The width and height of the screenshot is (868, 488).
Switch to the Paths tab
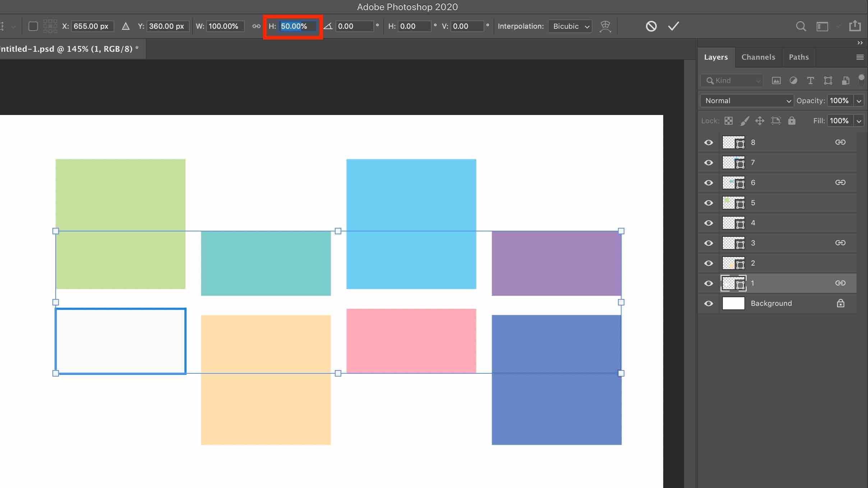point(799,57)
